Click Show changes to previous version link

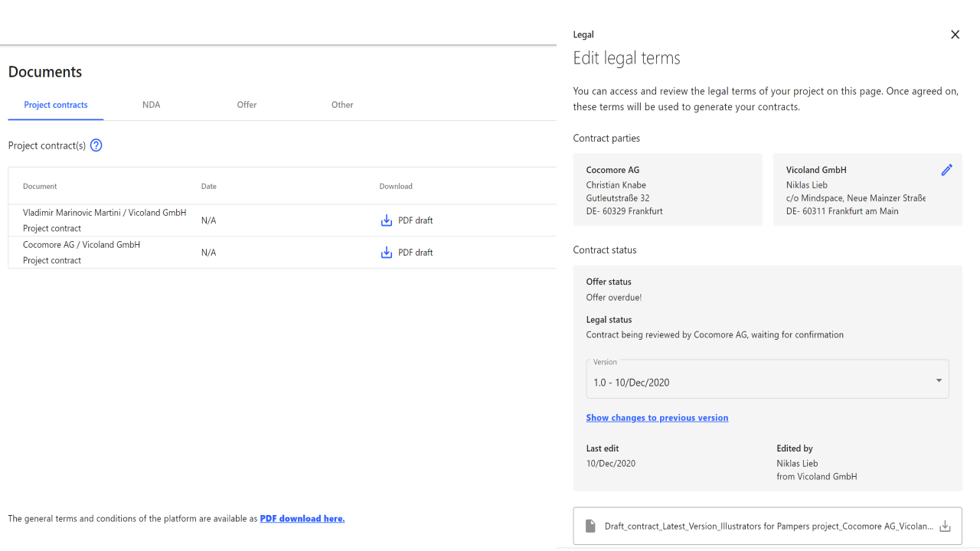(x=657, y=418)
